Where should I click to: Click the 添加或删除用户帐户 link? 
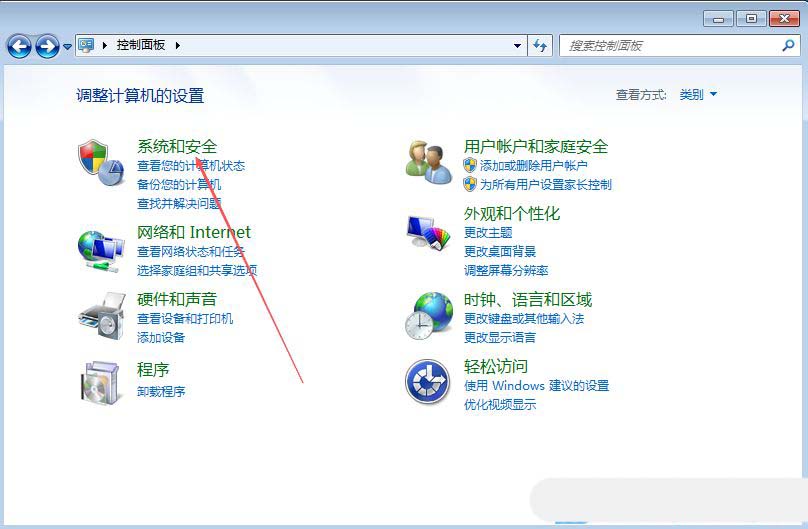533,165
